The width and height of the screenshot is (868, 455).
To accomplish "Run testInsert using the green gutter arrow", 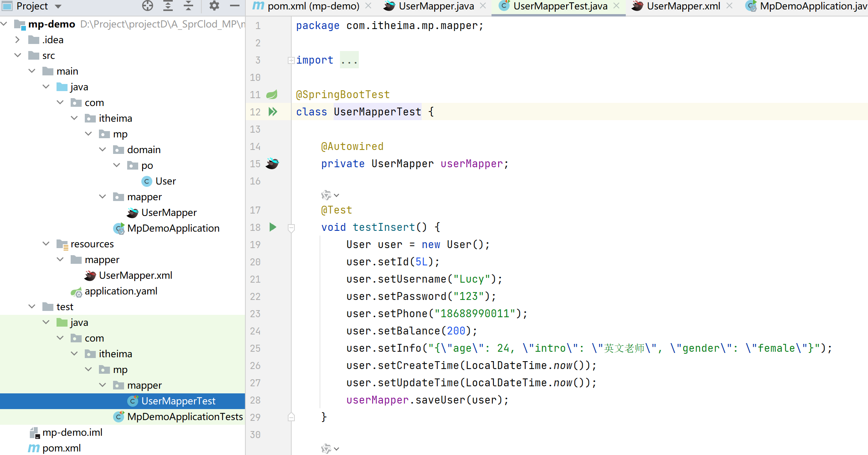I will pyautogui.click(x=273, y=227).
